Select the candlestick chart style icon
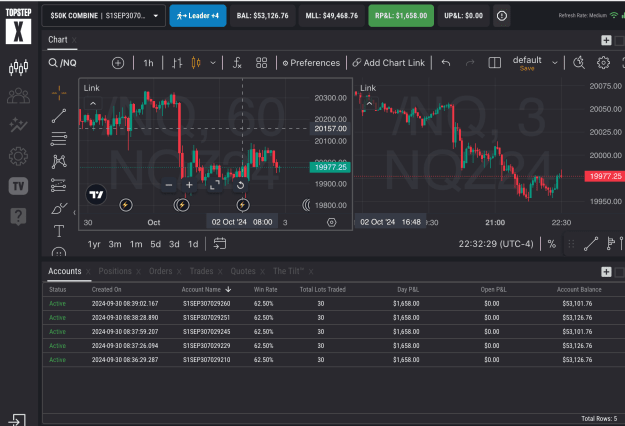Viewport: 625px width, 426px height. 196,63
